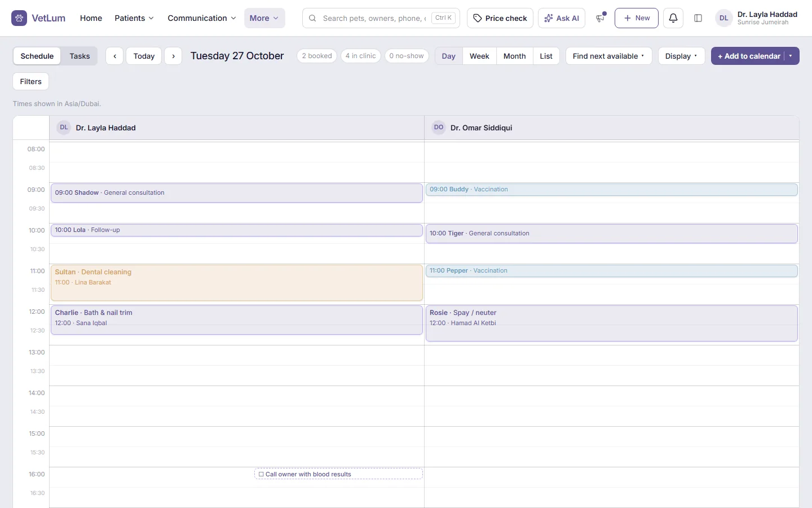This screenshot has width=812, height=508.
Task: Open the Display options dropdown
Action: pyautogui.click(x=681, y=56)
